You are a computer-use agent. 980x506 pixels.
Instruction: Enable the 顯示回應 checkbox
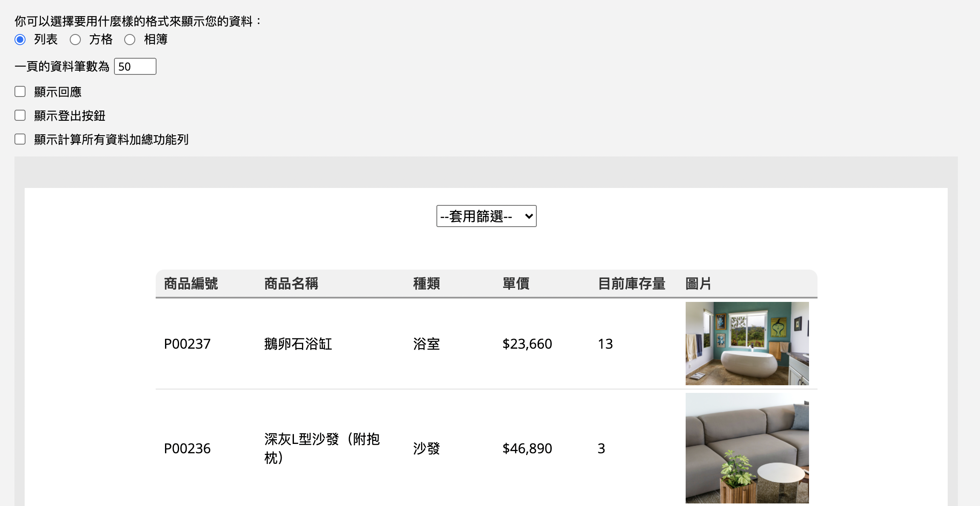tap(20, 92)
